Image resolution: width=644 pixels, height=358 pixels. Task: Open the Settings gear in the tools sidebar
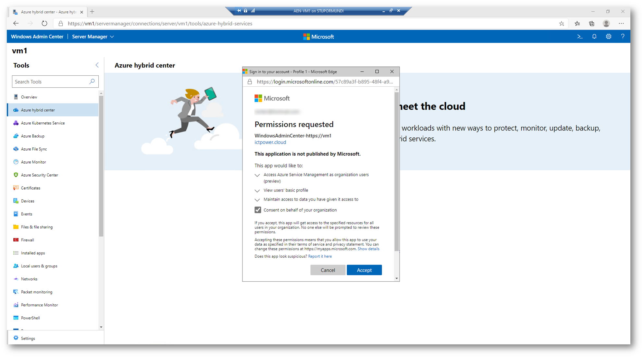(x=16, y=338)
